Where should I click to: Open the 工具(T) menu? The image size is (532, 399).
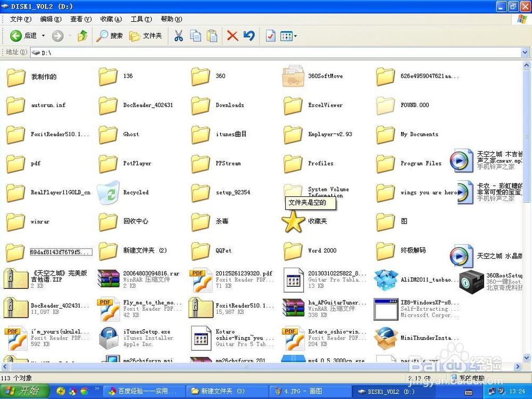141,19
